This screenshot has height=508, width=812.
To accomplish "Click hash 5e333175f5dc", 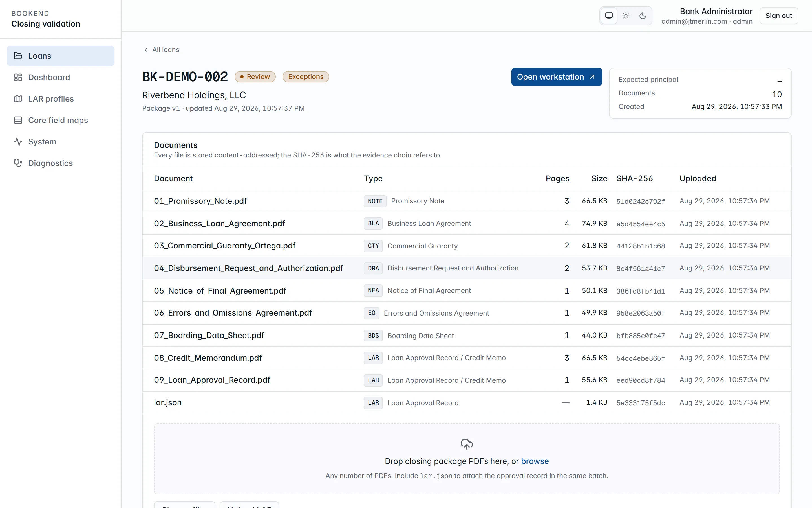I will coord(641,403).
